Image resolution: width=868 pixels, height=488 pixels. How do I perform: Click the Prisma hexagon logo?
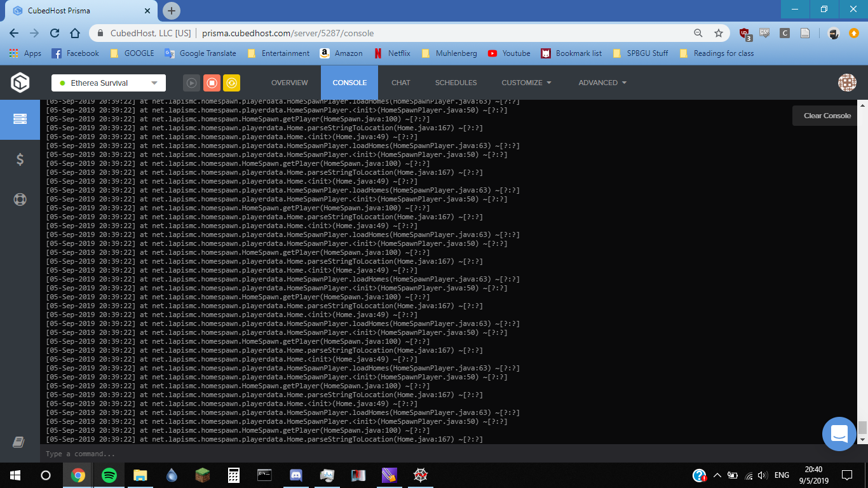[19, 82]
